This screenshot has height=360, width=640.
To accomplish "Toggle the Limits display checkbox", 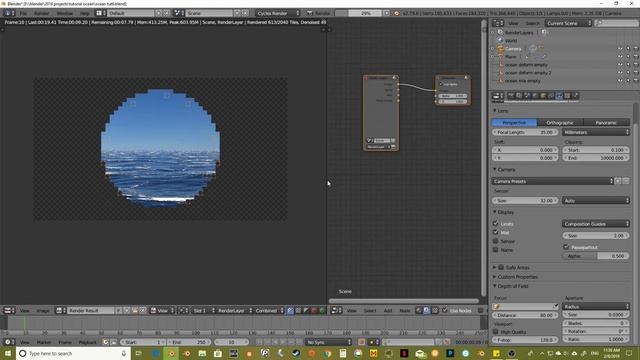I will (496, 224).
